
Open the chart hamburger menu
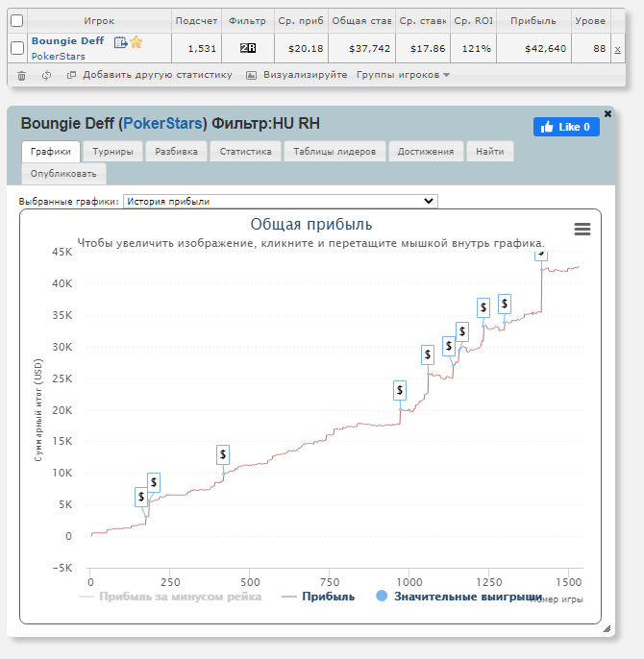(x=582, y=229)
